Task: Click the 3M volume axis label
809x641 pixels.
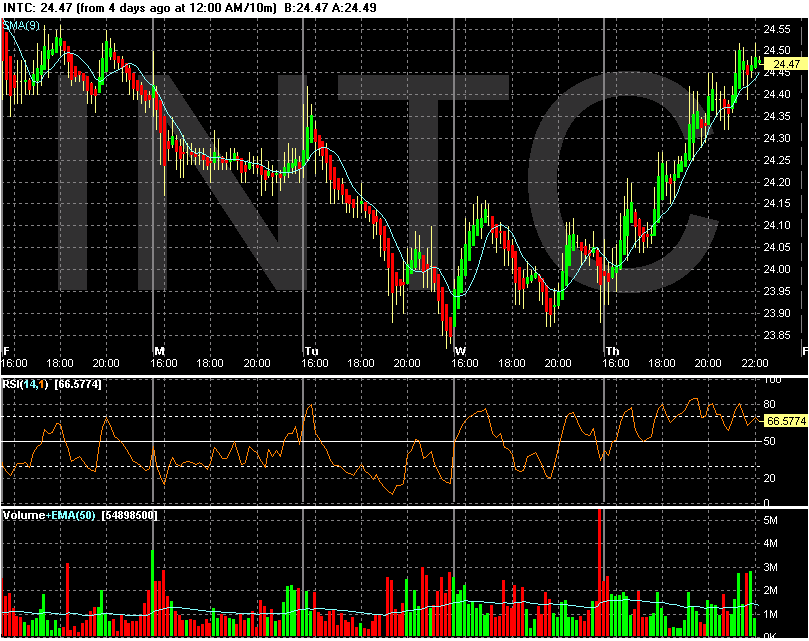Action: [x=770, y=567]
